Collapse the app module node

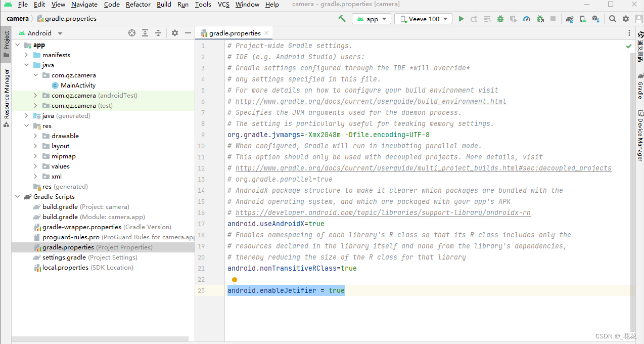click(17, 45)
